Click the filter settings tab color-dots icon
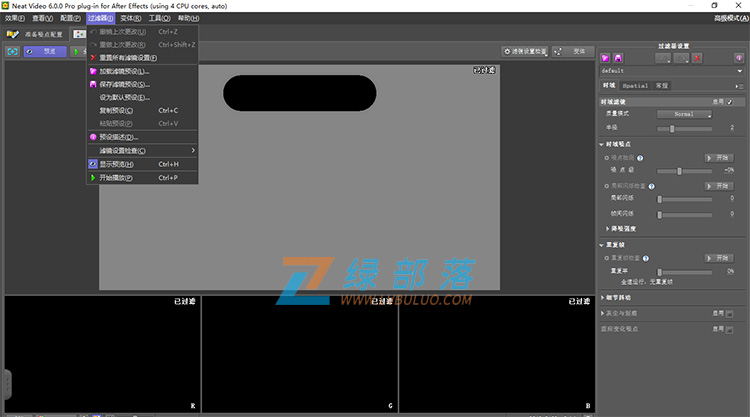 [79, 34]
